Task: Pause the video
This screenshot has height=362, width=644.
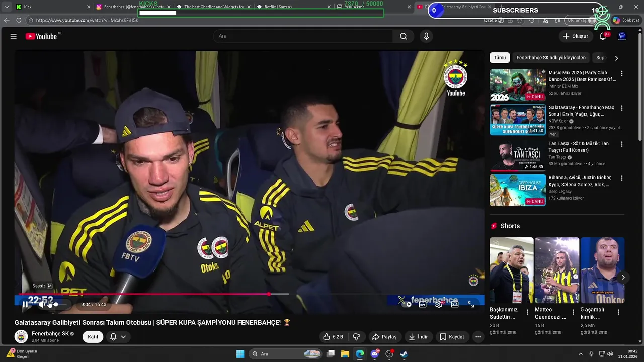Action: point(25,304)
